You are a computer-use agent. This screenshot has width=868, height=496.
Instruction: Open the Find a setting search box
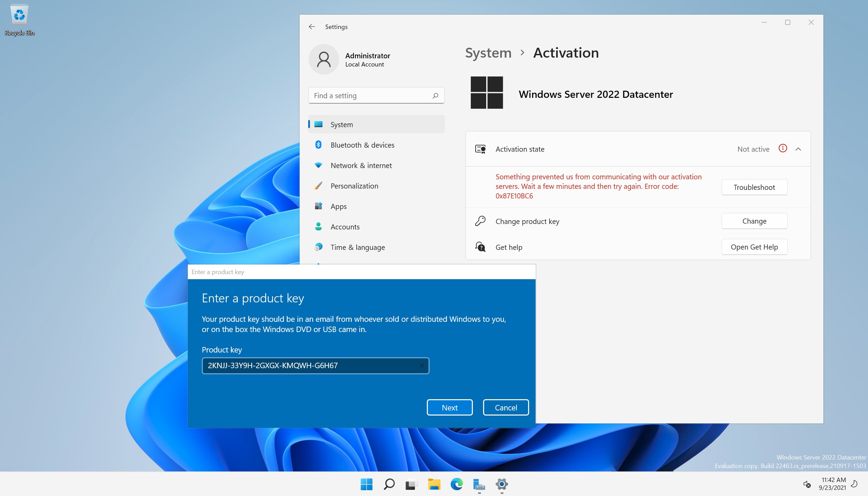[376, 95]
